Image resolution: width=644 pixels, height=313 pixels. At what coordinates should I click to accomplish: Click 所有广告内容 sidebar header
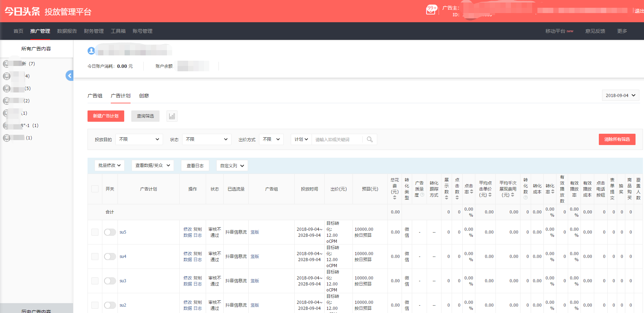(36, 49)
